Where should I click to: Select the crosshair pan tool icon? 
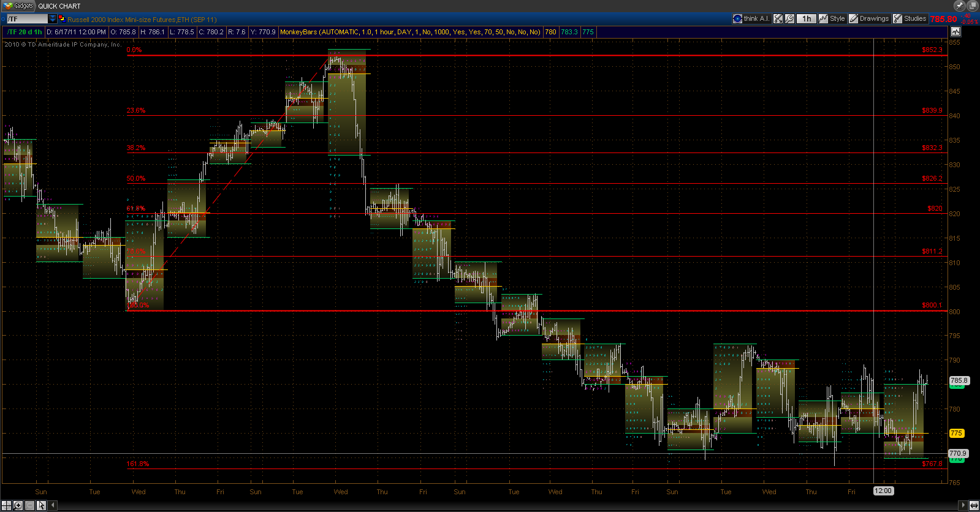click(6, 505)
